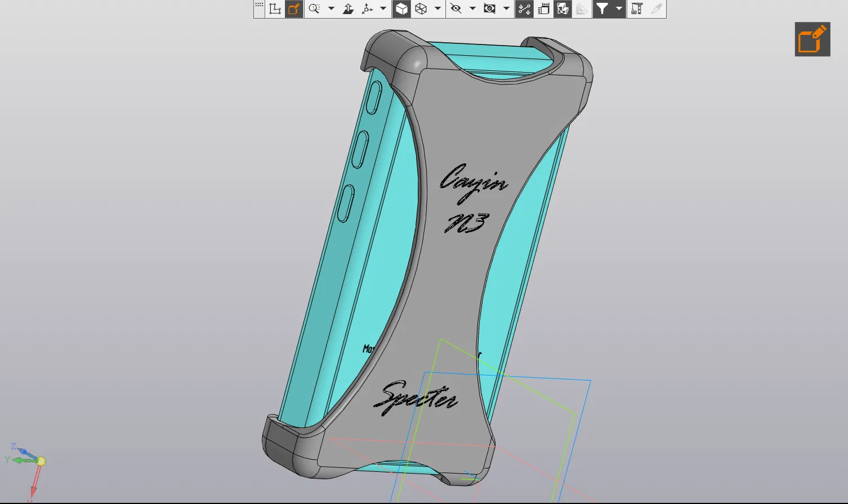Click the crossed-eye in frame visibility icon

pos(490,8)
